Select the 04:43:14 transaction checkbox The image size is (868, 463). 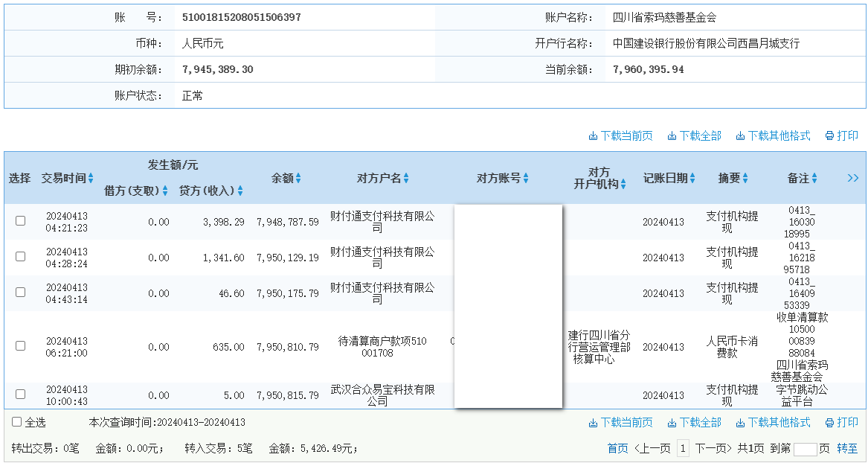(21, 292)
